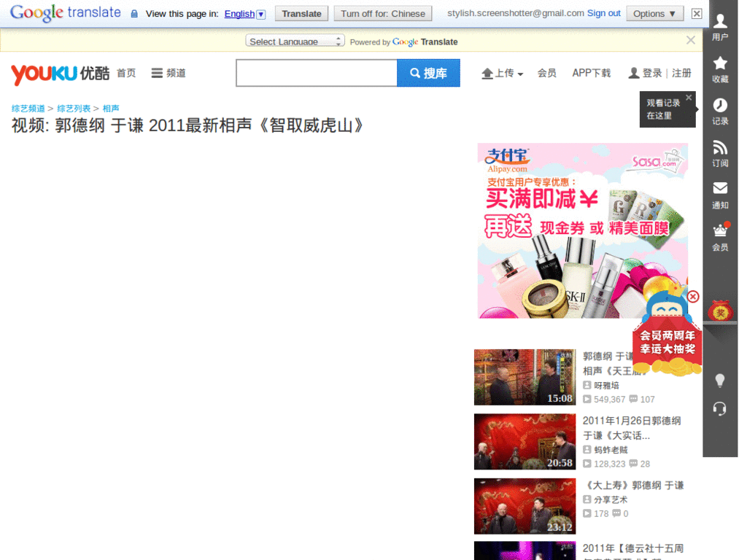Click the 上传 upload arrow icon
Viewport: 747px width, 560px height.
[487, 74]
